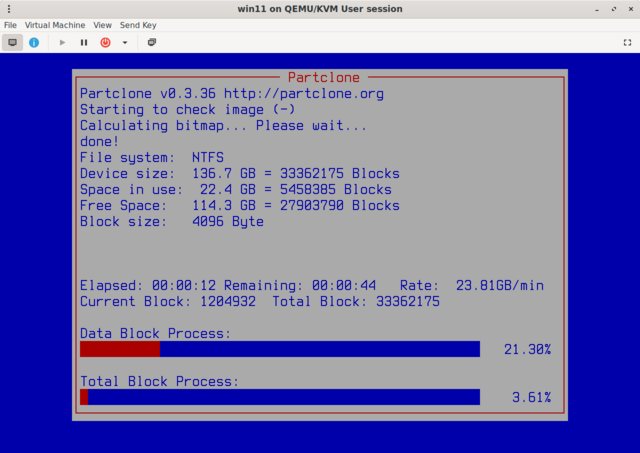Viewport: 640px width, 453px height.
Task: Open the File menu
Action: 10,24
